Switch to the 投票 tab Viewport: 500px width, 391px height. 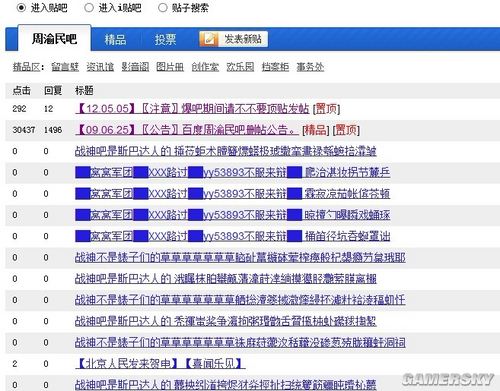coord(165,40)
